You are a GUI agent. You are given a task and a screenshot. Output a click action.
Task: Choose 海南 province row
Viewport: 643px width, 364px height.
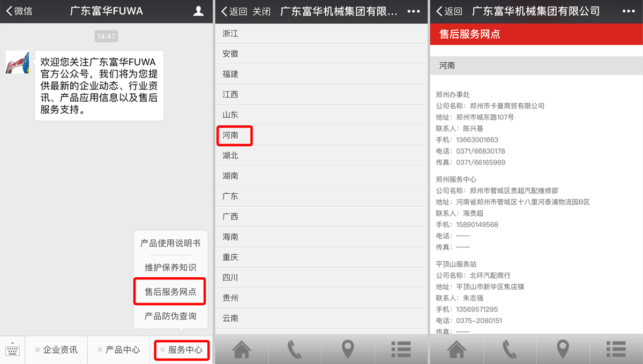tap(322, 237)
